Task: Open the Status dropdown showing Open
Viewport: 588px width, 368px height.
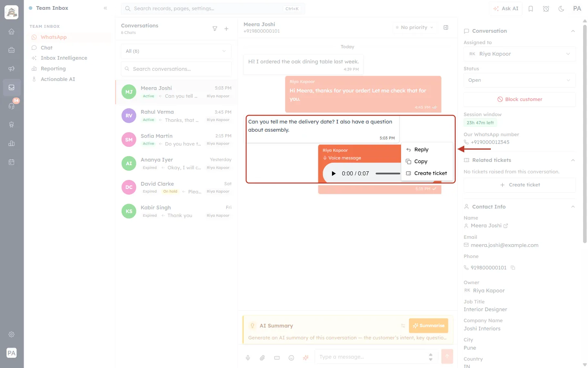Action: (519, 80)
